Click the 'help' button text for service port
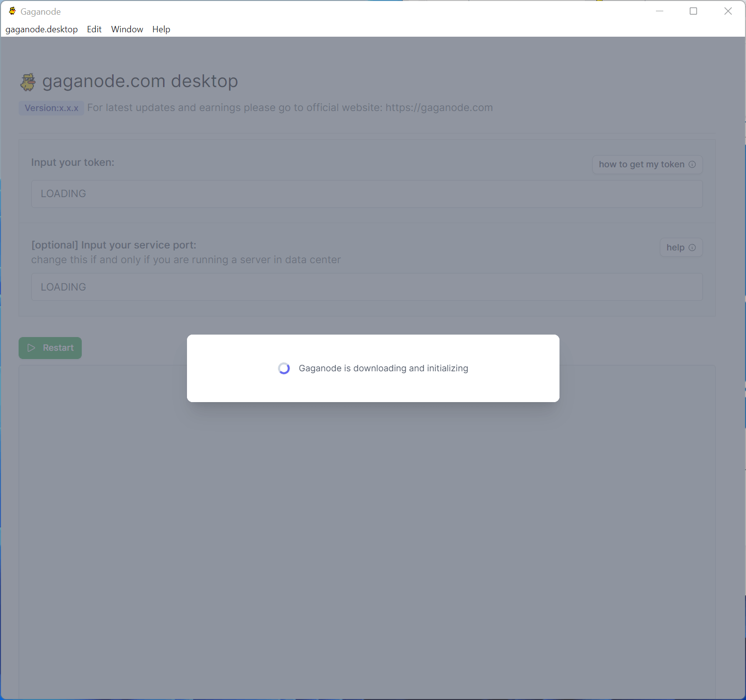The image size is (746, 700). tap(675, 248)
